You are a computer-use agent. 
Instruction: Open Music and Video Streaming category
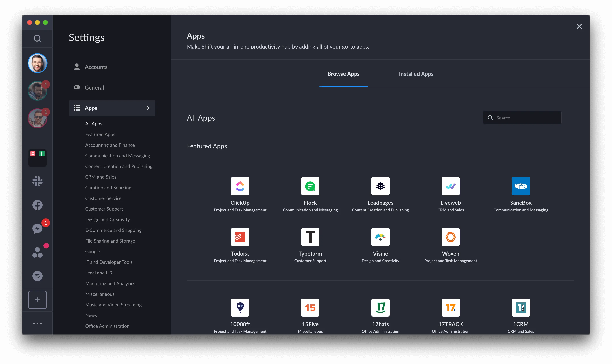[113, 305]
